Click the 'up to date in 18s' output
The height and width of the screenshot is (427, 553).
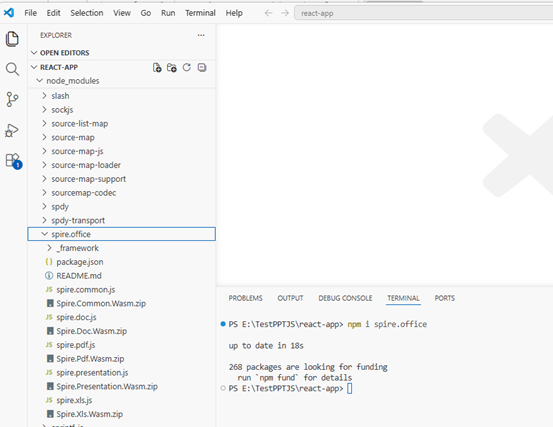pos(266,346)
